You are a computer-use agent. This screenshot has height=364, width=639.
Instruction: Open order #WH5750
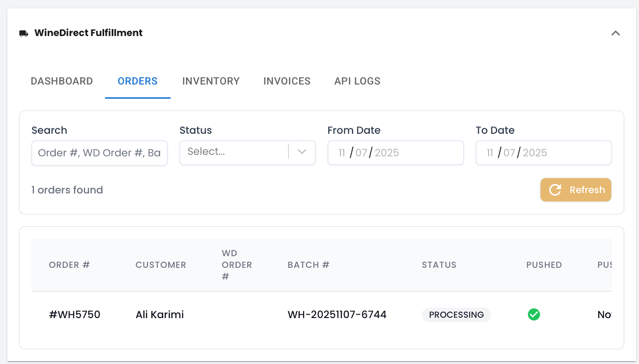tap(75, 315)
